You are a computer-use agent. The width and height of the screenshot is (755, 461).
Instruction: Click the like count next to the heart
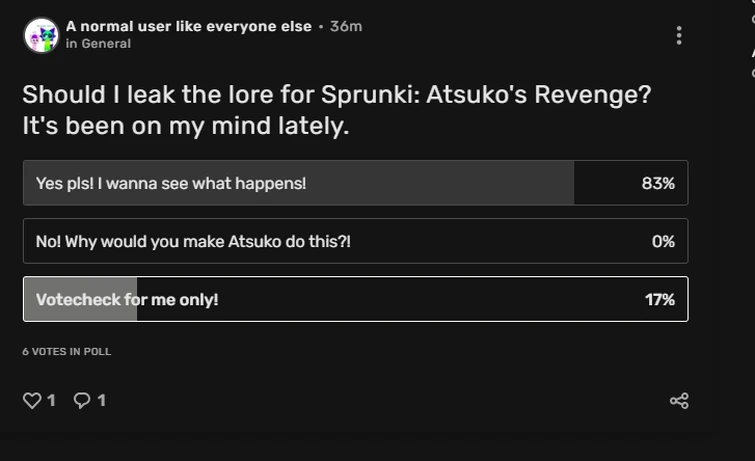tap(51, 401)
